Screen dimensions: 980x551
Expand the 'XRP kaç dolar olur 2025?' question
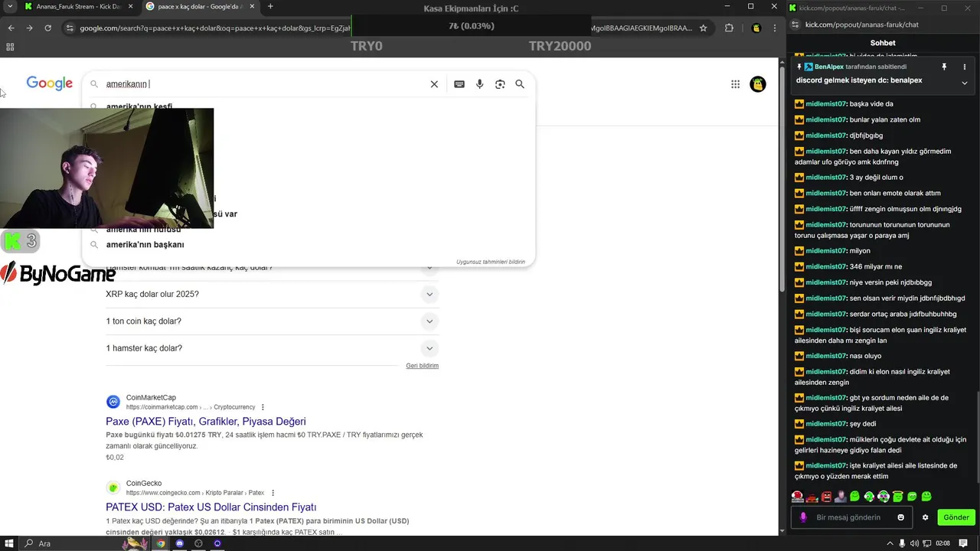[430, 295]
